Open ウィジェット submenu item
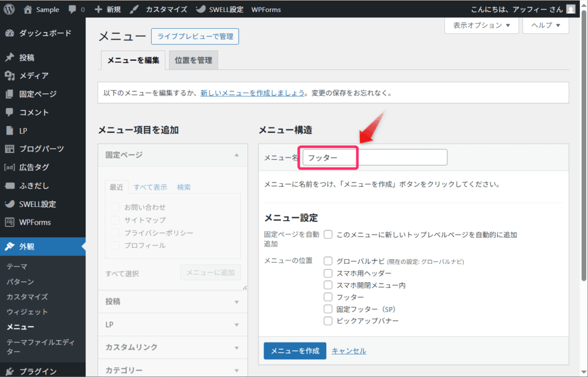 tap(27, 311)
